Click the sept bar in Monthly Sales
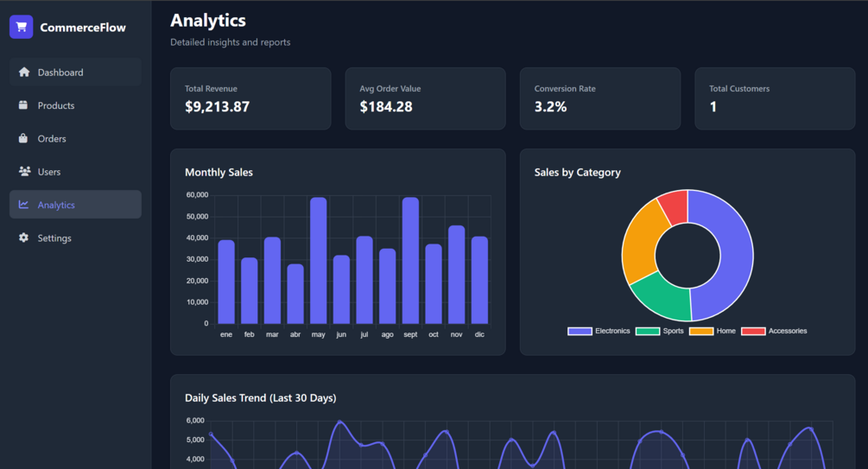Screen dimensions: 868x469 410,260
